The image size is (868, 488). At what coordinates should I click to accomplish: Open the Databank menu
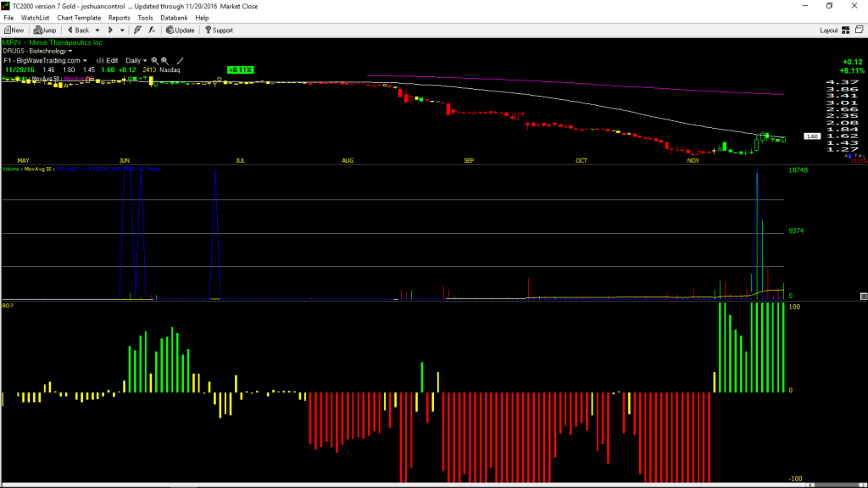pyautogui.click(x=174, y=18)
